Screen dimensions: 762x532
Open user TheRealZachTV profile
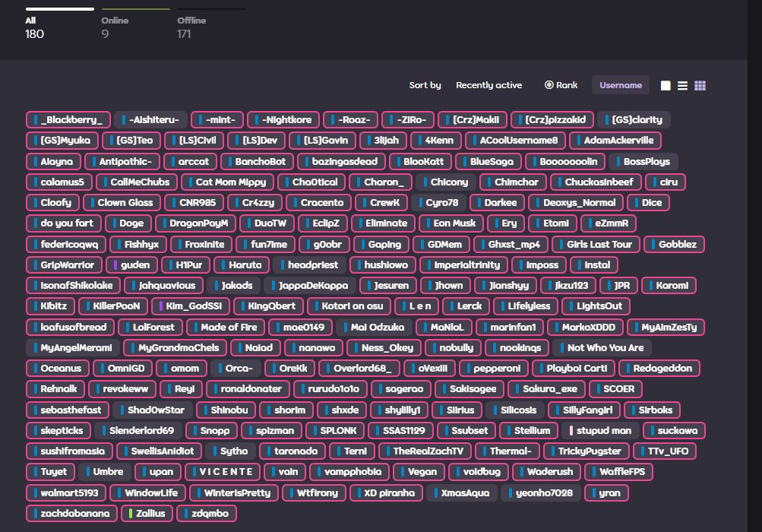click(x=425, y=451)
